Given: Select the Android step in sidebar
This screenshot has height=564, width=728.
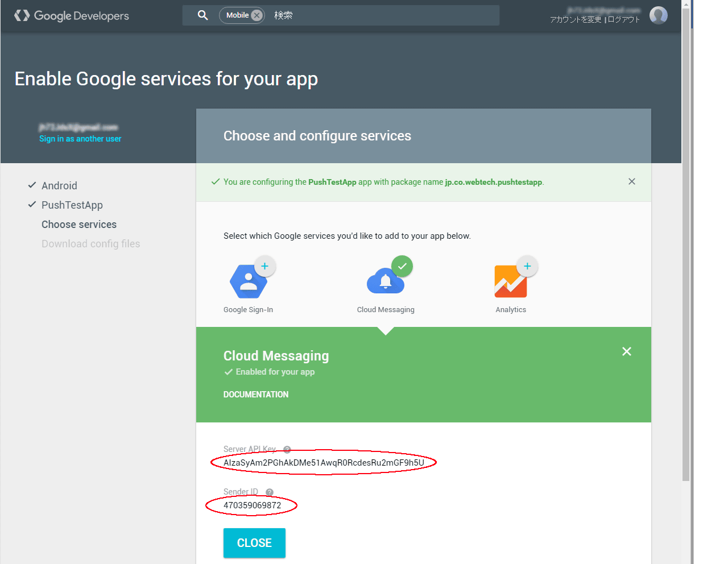Looking at the screenshot, I should (59, 185).
